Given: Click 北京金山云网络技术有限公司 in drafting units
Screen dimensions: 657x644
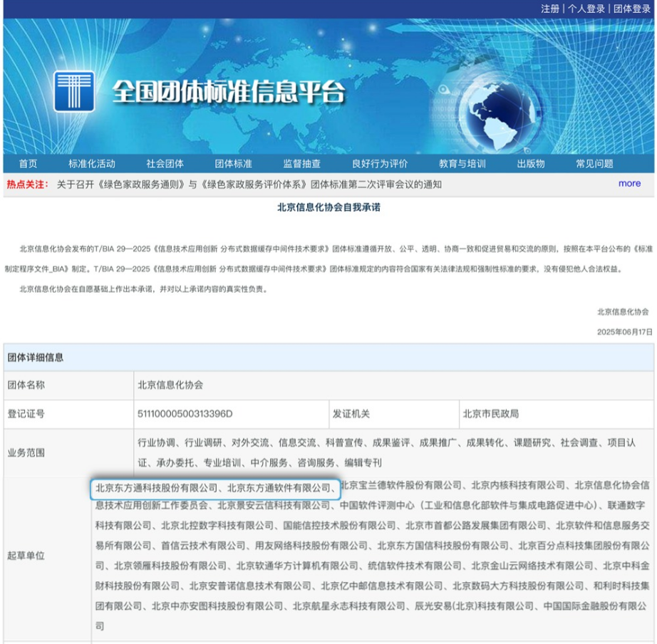Looking at the screenshot, I should click(x=532, y=566).
